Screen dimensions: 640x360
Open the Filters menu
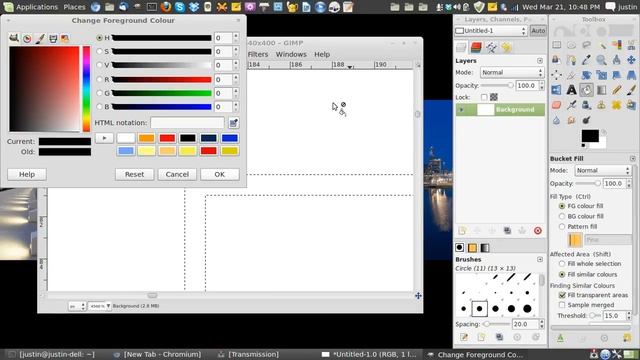(x=258, y=54)
